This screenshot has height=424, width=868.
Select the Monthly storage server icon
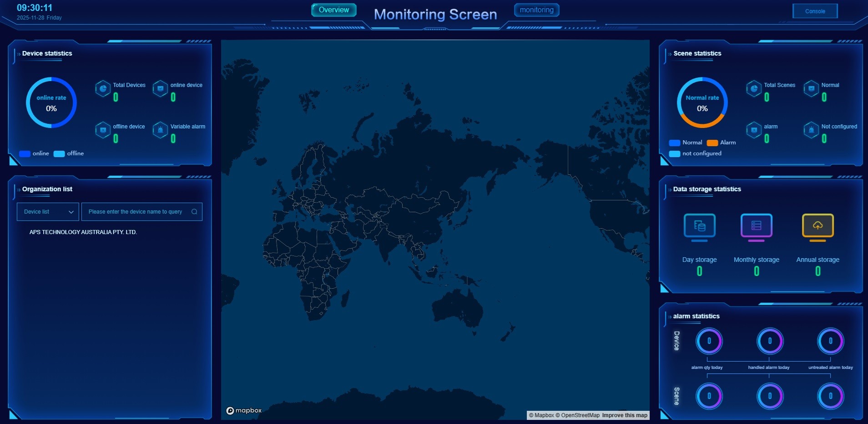click(x=756, y=227)
